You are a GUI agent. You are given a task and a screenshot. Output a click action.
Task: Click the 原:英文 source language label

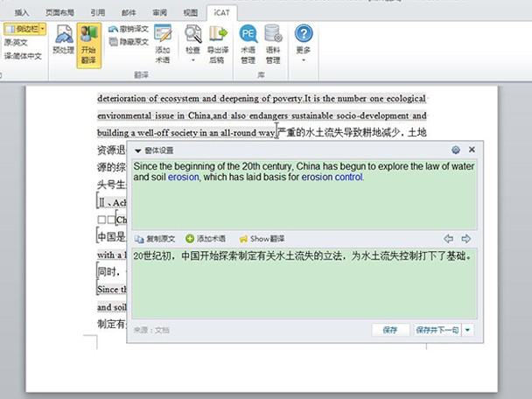16,42
